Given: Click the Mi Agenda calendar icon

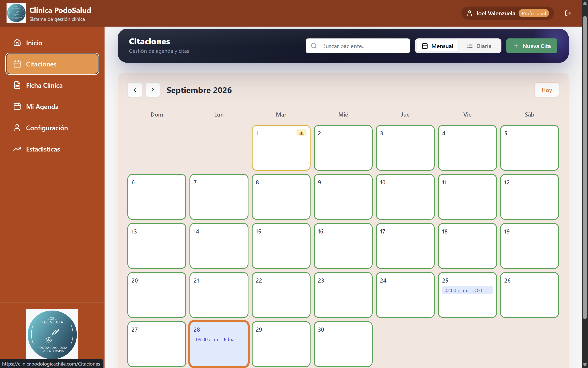Looking at the screenshot, I should [x=17, y=106].
